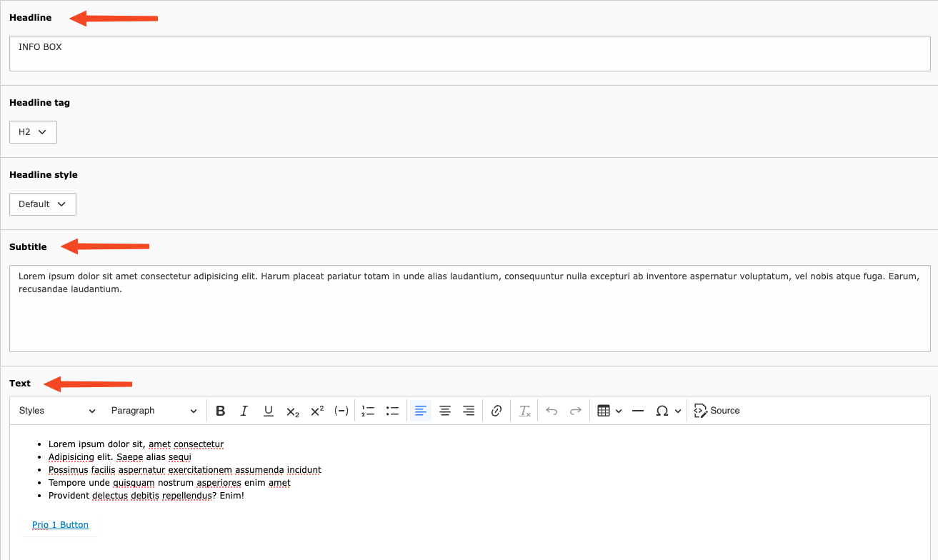This screenshot has width=938, height=560.
Task: Expand the table options arrow
Action: pos(619,411)
